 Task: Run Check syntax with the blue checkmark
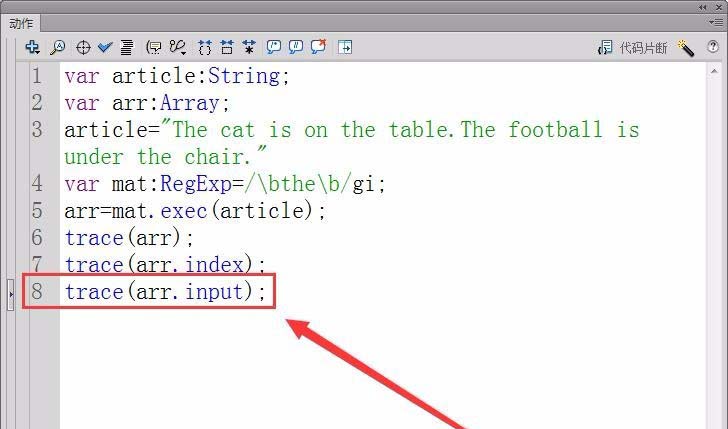point(105,47)
